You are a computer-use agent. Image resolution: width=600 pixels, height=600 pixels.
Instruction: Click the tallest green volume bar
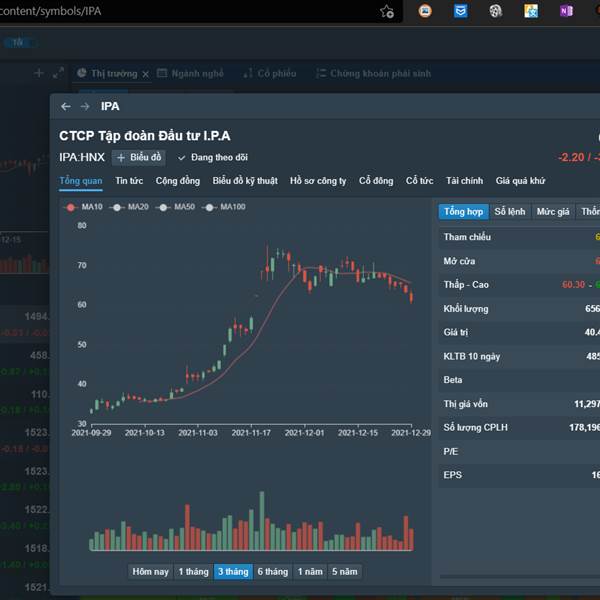coord(262,521)
